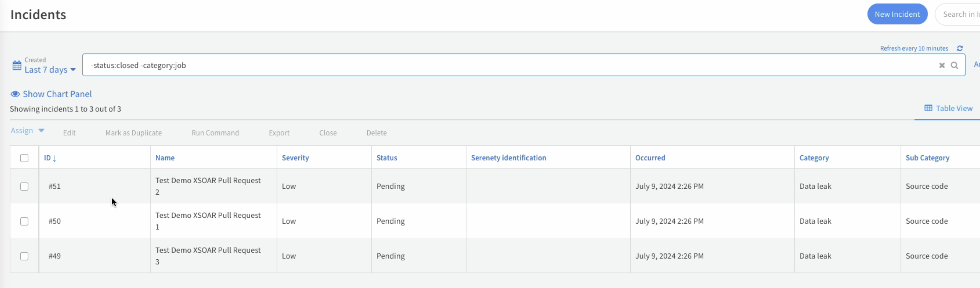Click the eye icon for Show Chart Panel
This screenshot has height=288, width=980.
[x=15, y=94]
